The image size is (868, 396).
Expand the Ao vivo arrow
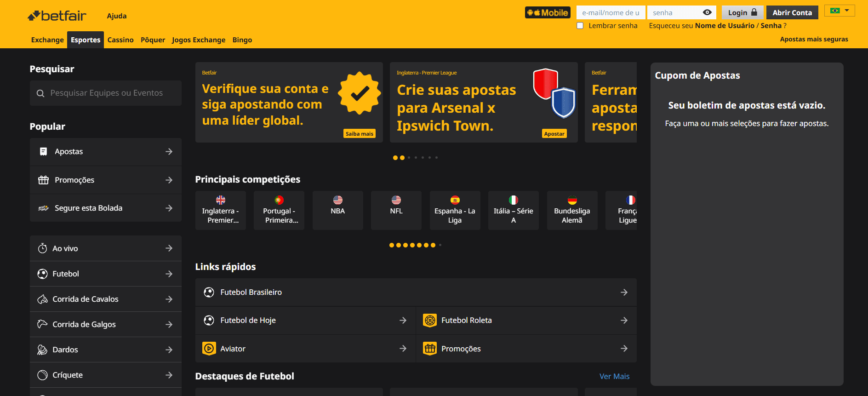pyautogui.click(x=169, y=248)
